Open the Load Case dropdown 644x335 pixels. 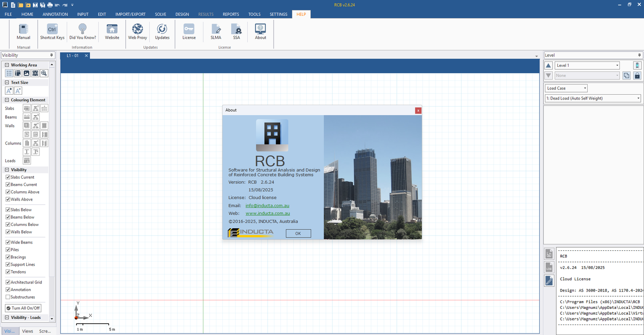[566, 88]
